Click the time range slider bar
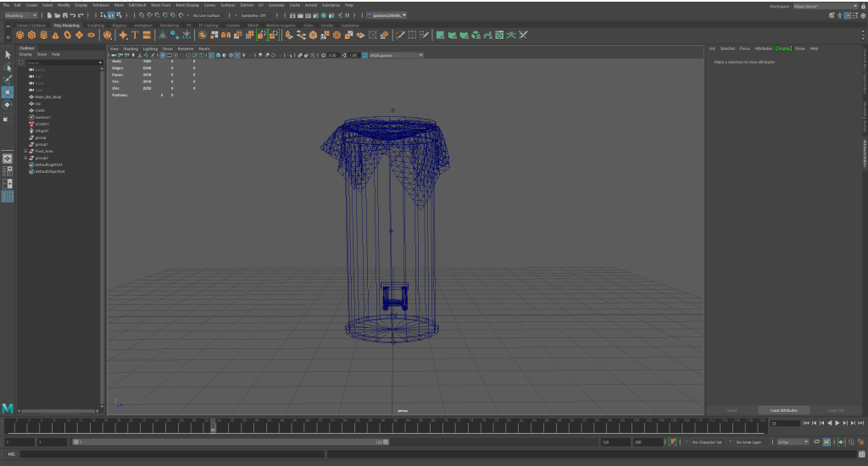Screen dimensions: 868x466 coord(229,442)
